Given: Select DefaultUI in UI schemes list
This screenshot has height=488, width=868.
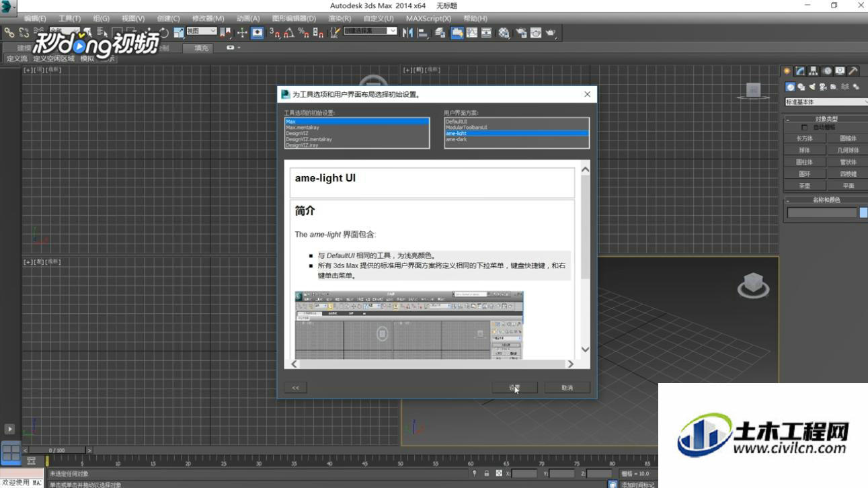Looking at the screenshot, I should click(516, 121).
